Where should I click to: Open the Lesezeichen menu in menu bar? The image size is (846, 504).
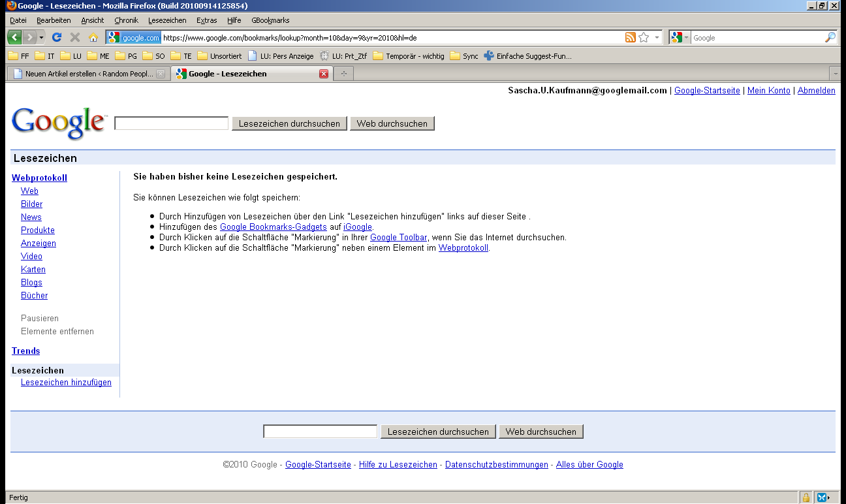[x=167, y=20]
